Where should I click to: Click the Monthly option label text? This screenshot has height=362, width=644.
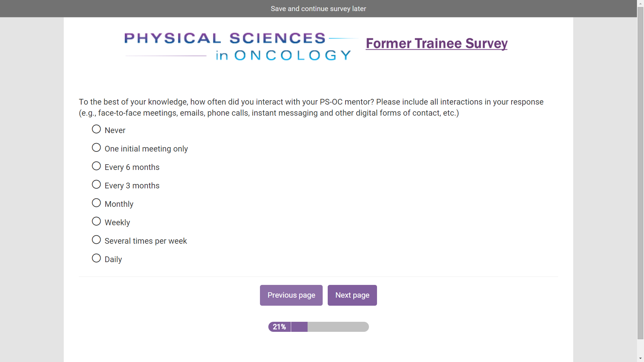(x=119, y=204)
